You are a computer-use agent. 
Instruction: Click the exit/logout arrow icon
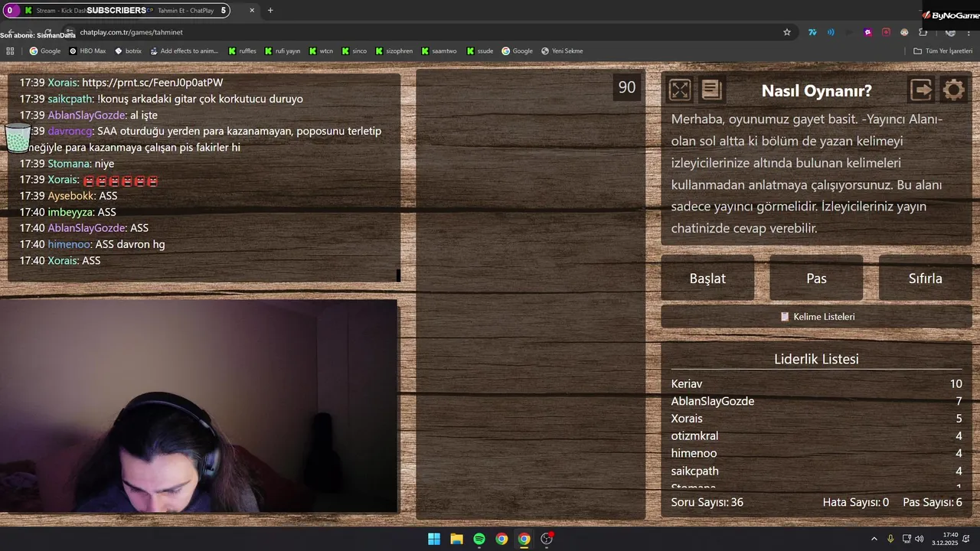coord(922,90)
